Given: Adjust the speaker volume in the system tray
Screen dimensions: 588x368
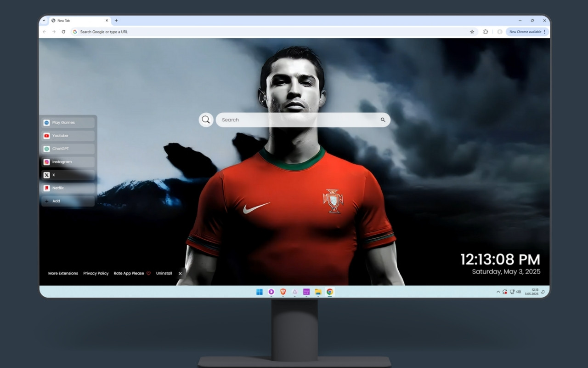Looking at the screenshot, I should tap(518, 292).
